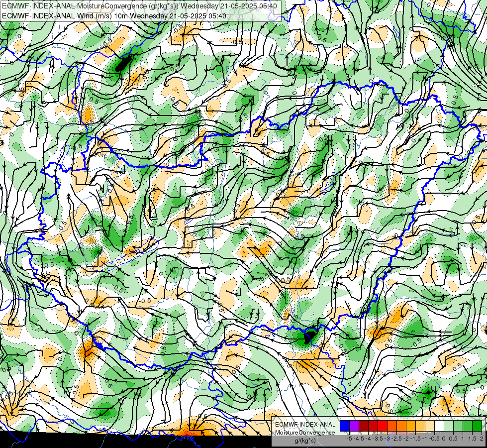Image resolution: width=487 pixels, height=448 pixels.
Task: Click the g/(kg*s) unit label in the legend
Action: [305, 441]
